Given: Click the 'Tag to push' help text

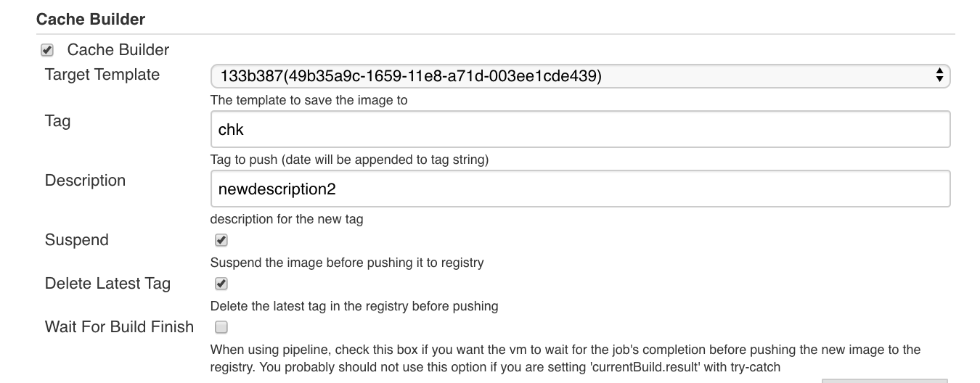Looking at the screenshot, I should pos(349,160).
